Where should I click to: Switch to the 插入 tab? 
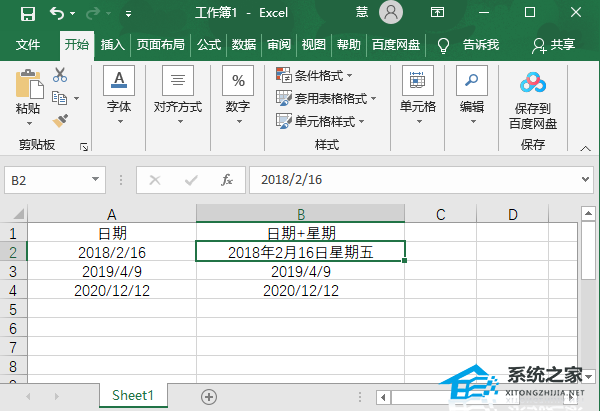112,45
